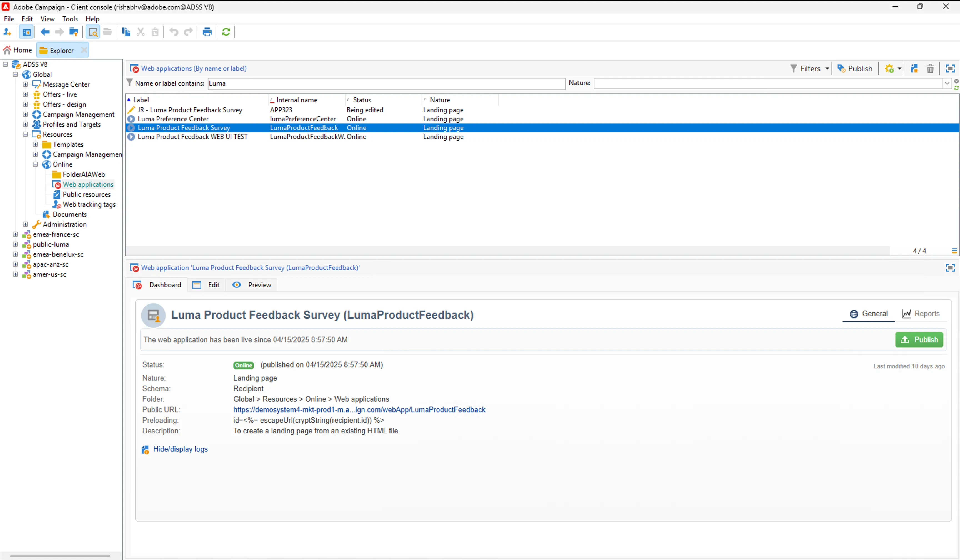The height and width of the screenshot is (560, 960).
Task: Switch to the Edit tab
Action: point(206,285)
